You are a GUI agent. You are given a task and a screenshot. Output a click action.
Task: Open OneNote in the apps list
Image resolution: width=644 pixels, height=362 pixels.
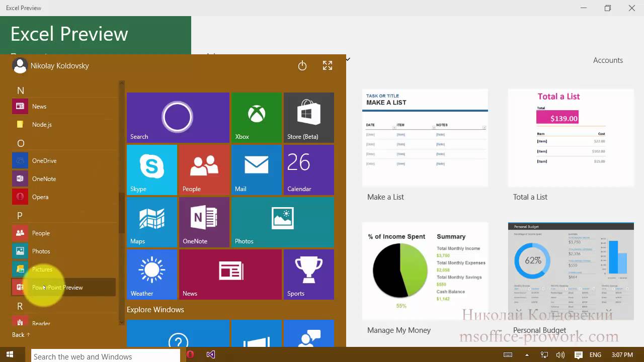click(x=64, y=179)
